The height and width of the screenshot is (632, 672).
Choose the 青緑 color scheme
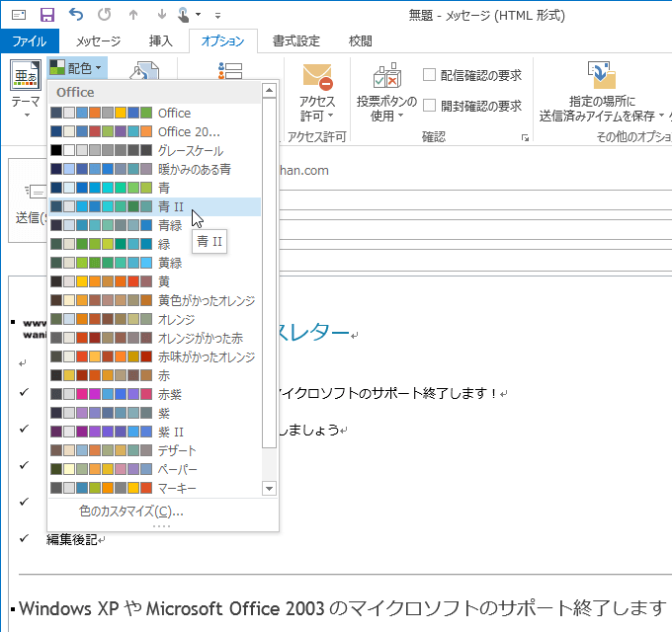[x=155, y=225]
